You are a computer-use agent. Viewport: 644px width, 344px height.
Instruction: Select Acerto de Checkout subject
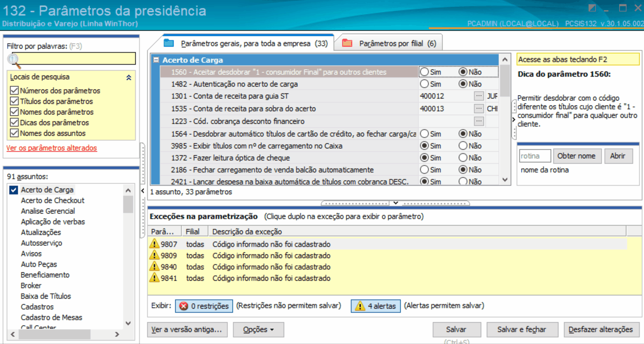coord(52,200)
